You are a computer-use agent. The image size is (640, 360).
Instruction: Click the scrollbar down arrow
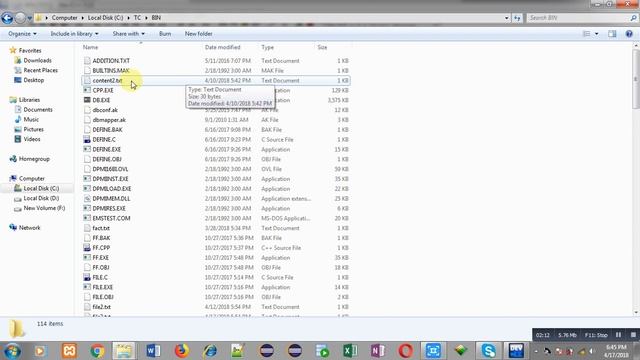pos(636,313)
